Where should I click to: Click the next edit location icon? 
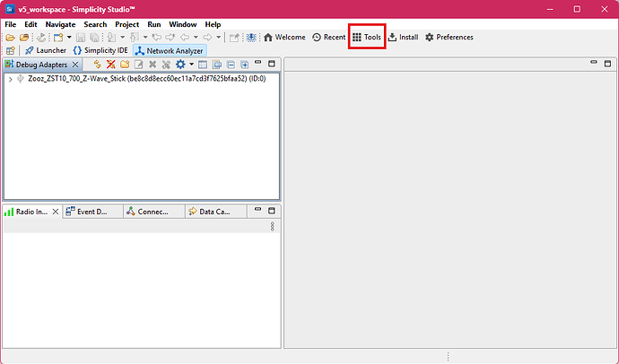coord(170,38)
